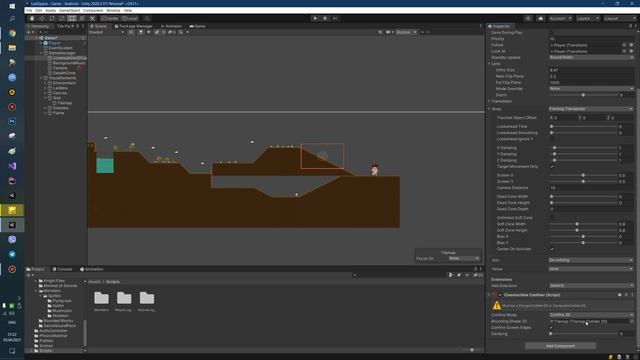Toggle 2D view mode in Scene toolbar
The image size is (640, 360).
click(131, 32)
